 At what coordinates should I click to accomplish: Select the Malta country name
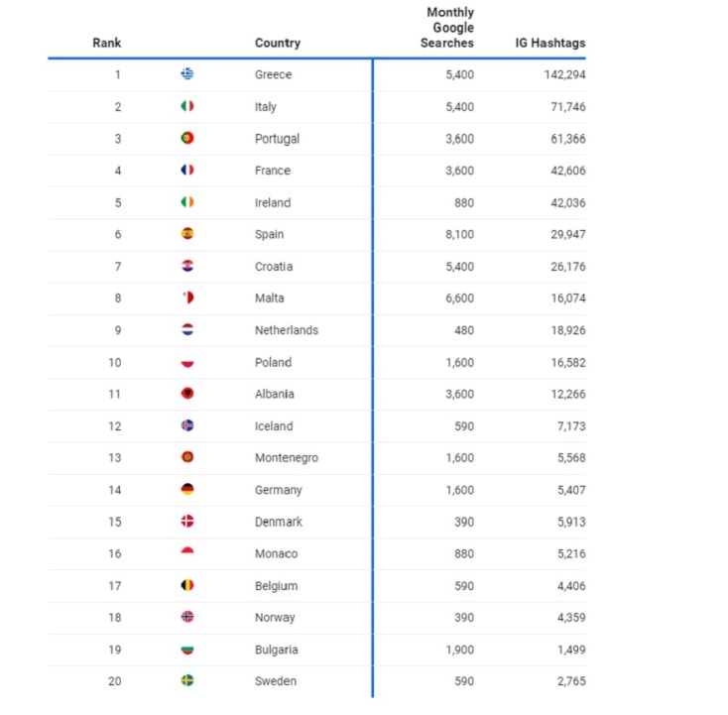(x=270, y=298)
